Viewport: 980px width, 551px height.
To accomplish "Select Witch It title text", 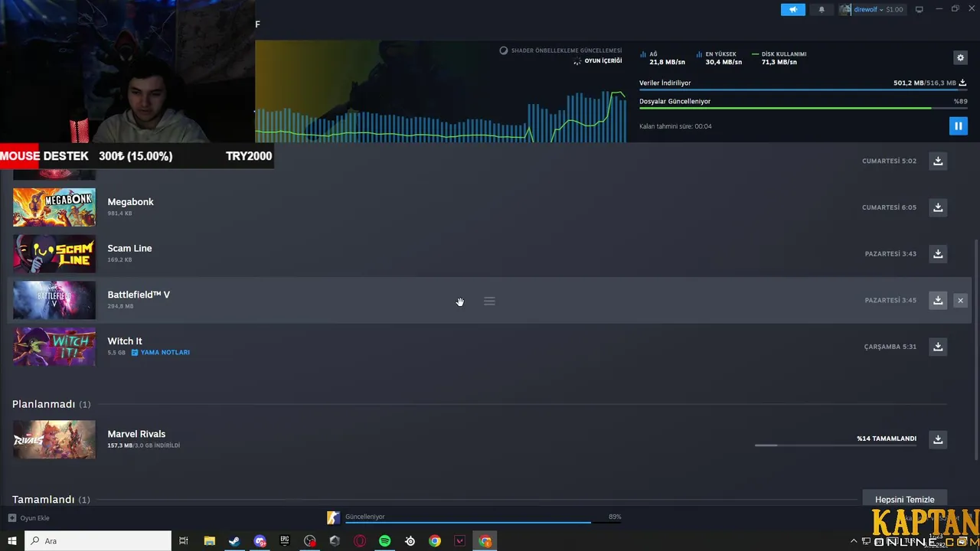I will (x=125, y=341).
